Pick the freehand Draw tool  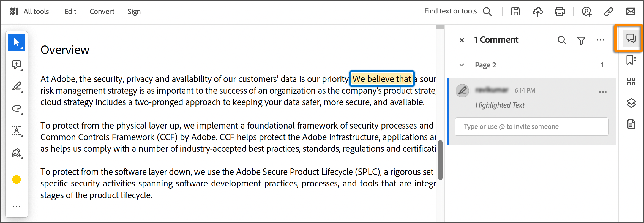pyautogui.click(x=17, y=108)
